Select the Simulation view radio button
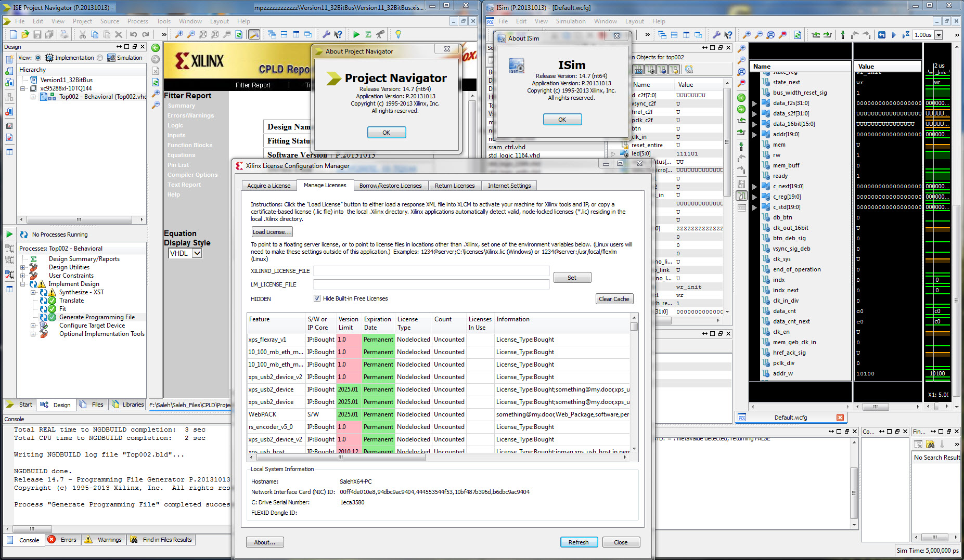This screenshot has width=964, height=560. [x=100, y=58]
